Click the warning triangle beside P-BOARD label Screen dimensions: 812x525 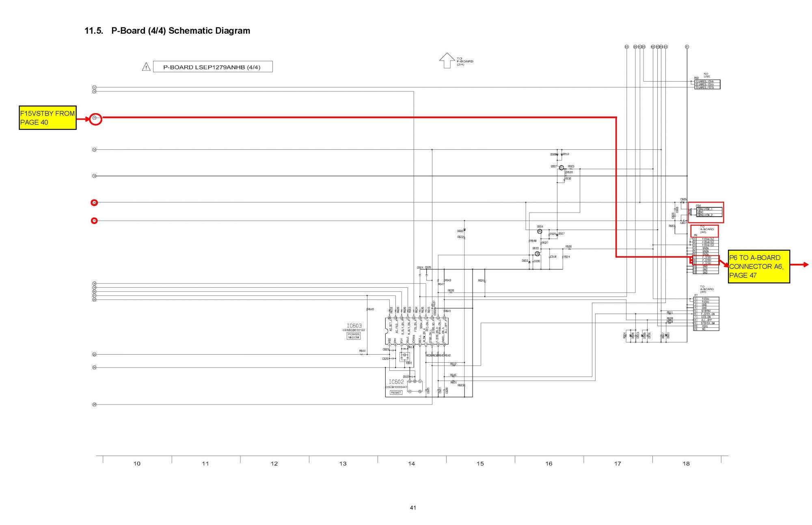[146, 67]
